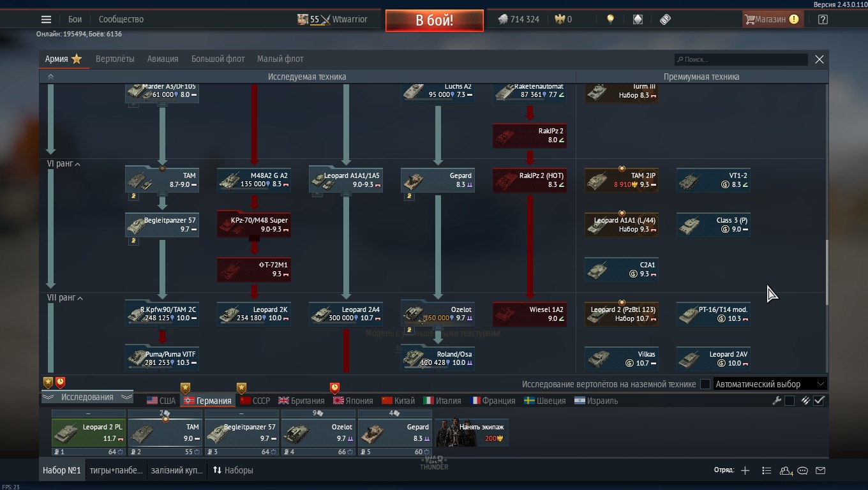Viewport: 868px width, 490px height.
Task: Collapse the Исследования panel
Action: [87, 397]
